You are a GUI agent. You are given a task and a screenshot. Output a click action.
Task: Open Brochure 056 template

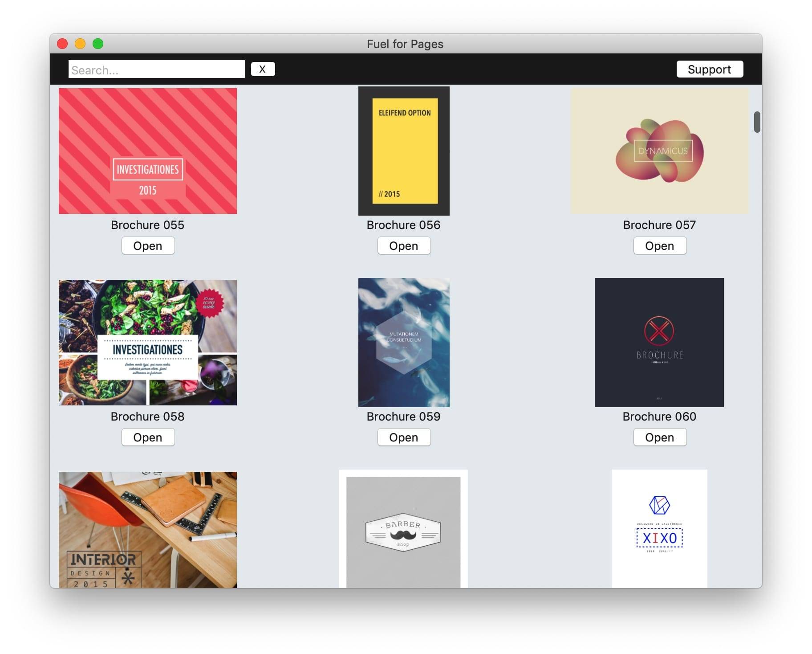click(403, 246)
